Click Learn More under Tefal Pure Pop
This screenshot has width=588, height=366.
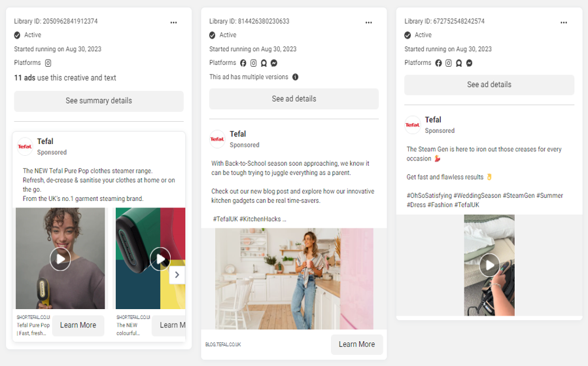tap(78, 325)
